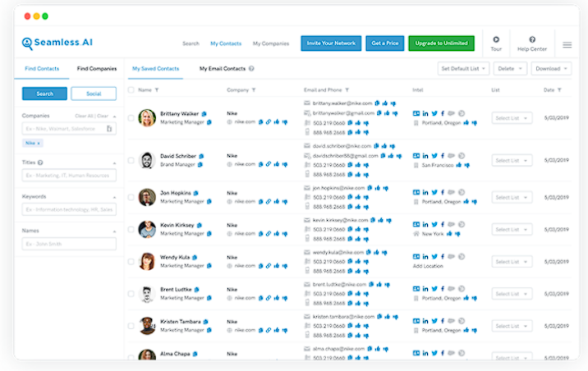Filter the Date column
588x371 pixels.
click(x=559, y=90)
